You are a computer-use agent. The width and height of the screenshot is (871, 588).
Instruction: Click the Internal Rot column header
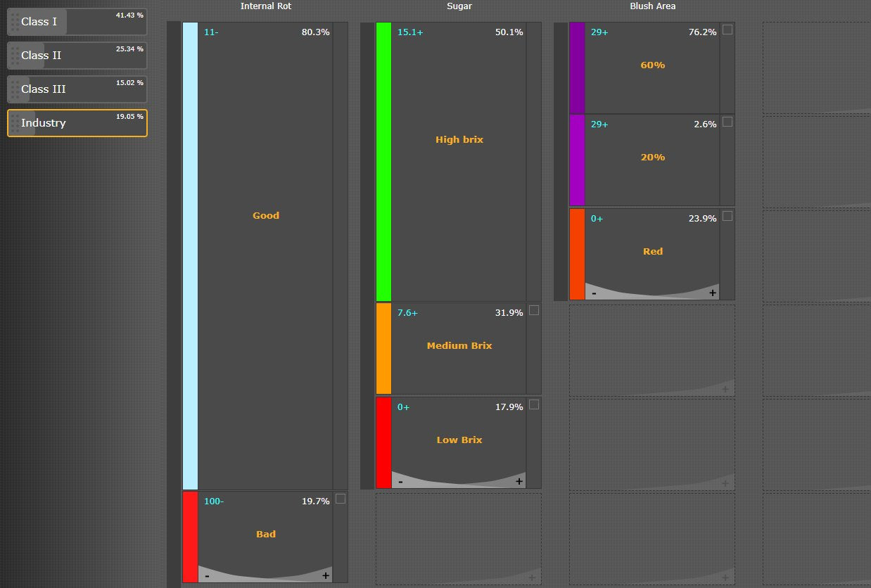[265, 6]
